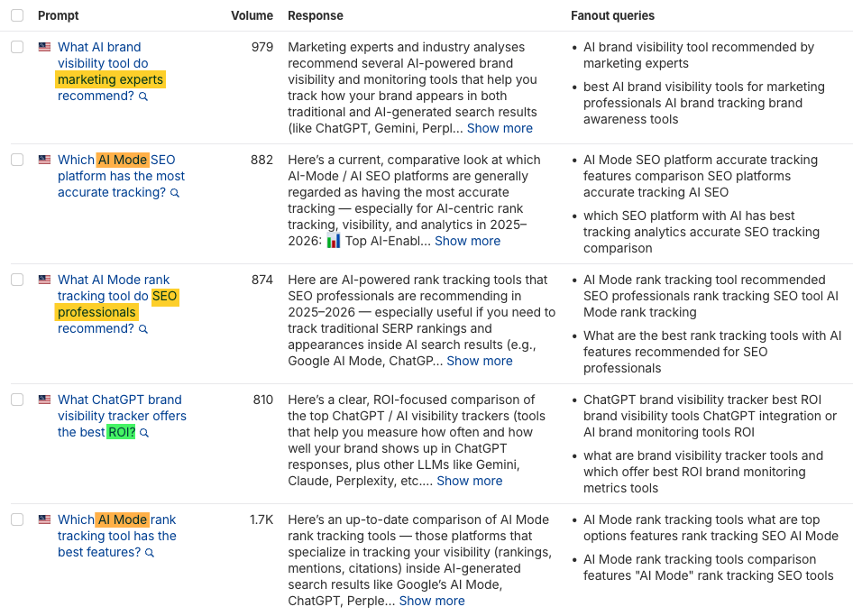
Task: Click the search icon beside the SEO professionals prompt
Action: (142, 328)
